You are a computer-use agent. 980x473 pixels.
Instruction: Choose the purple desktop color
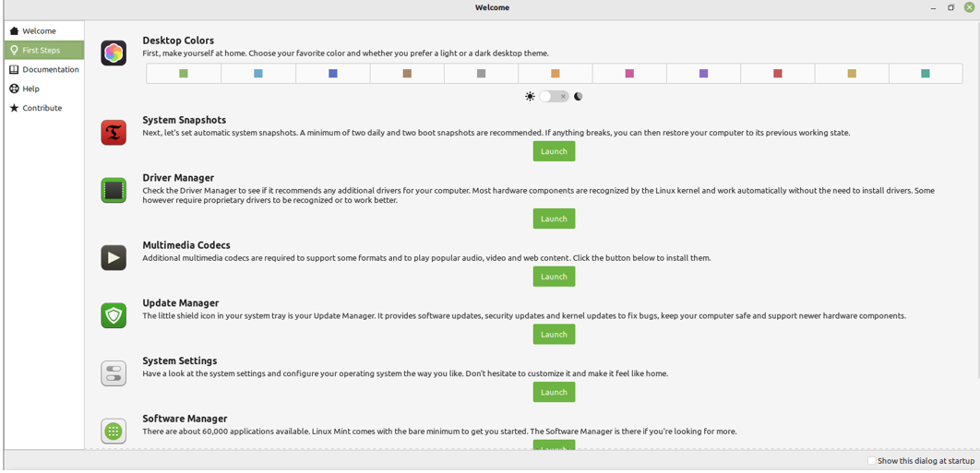[704, 74]
